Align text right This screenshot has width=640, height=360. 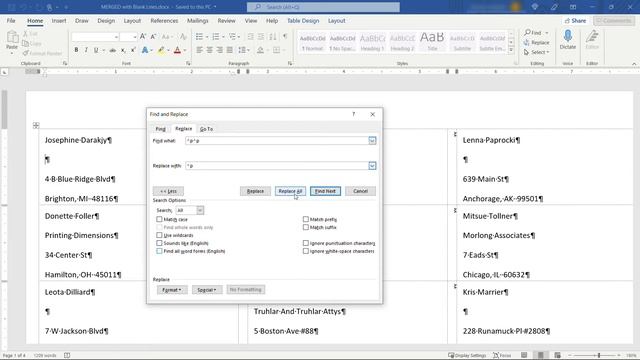220,50
